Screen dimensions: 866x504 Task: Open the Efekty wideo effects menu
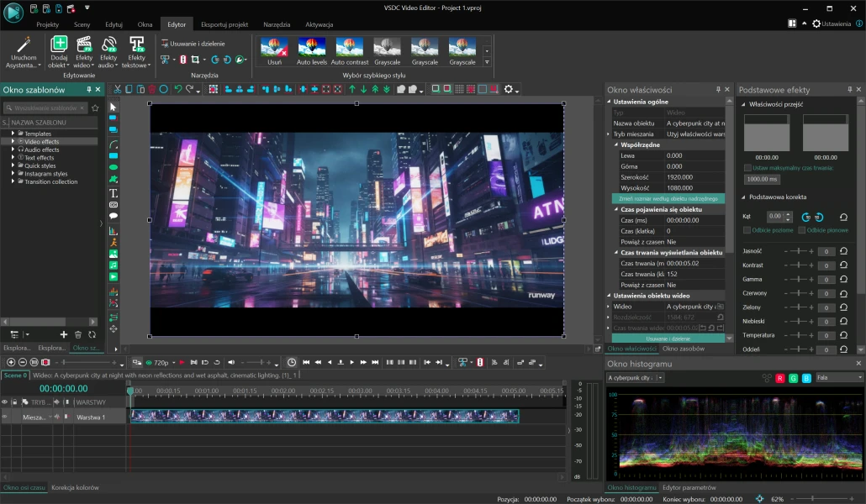(x=83, y=50)
